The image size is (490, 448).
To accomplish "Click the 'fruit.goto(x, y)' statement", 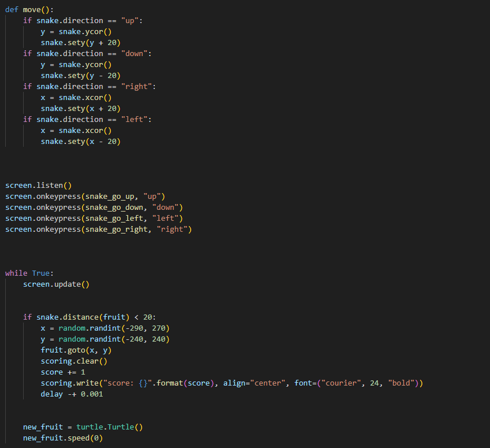I will pyautogui.click(x=76, y=350).
